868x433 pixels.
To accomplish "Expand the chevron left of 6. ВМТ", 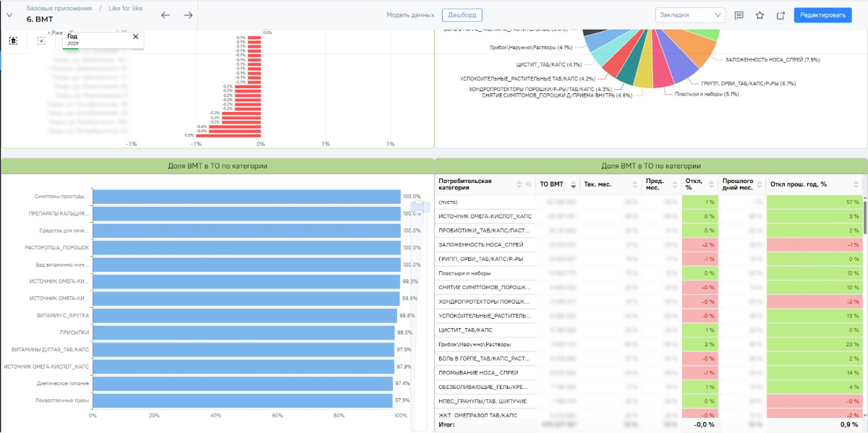I will click(x=10, y=15).
